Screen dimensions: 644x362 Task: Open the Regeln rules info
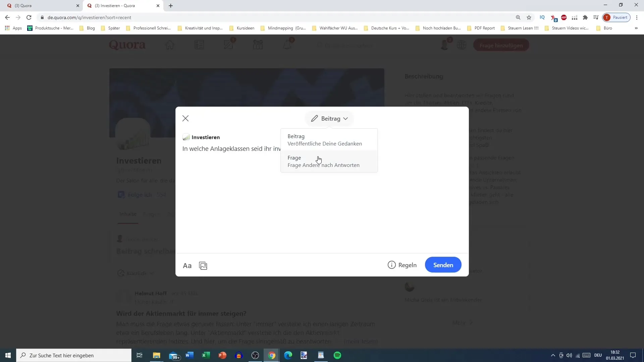(x=402, y=265)
